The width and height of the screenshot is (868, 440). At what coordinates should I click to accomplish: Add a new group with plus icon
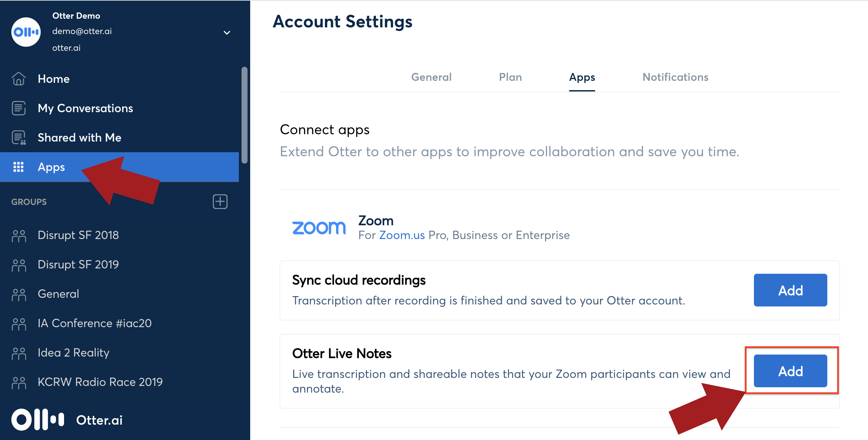coord(220,202)
